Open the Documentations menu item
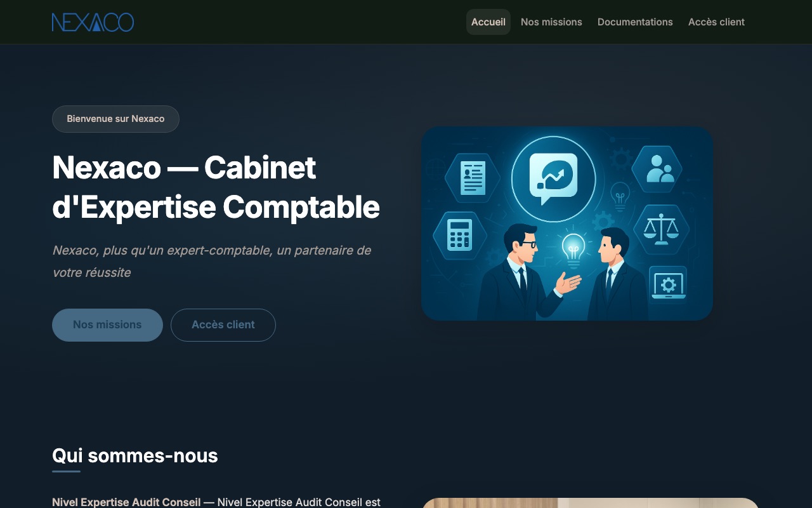This screenshot has width=812, height=508. click(x=635, y=22)
